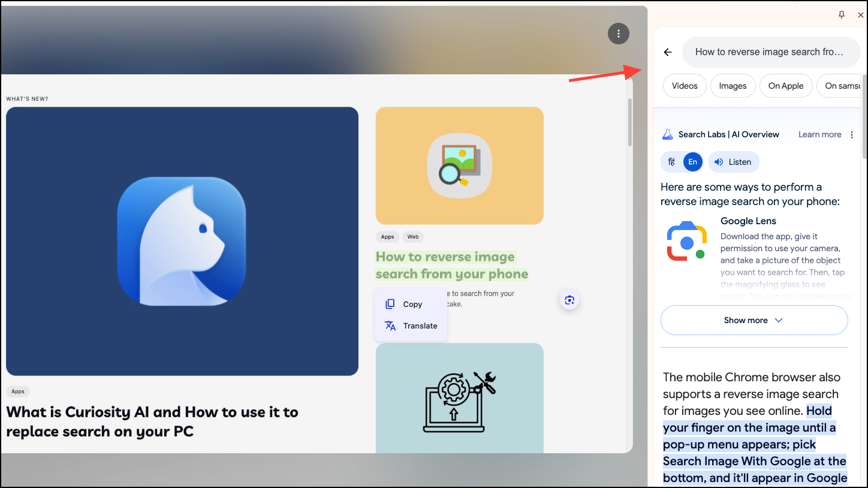Click the Web tag
This screenshot has height=488, width=868.
pyautogui.click(x=413, y=237)
